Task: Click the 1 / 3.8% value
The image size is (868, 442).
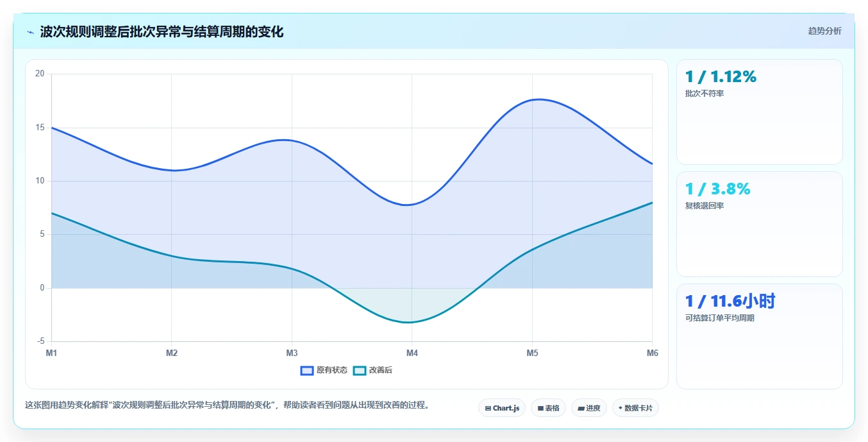Action: pos(717,189)
